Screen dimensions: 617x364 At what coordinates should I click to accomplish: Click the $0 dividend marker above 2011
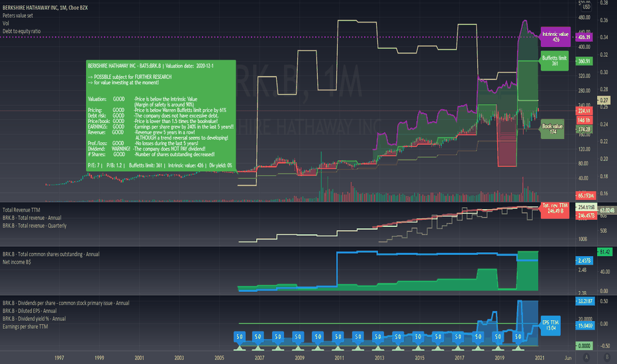pos(338,337)
